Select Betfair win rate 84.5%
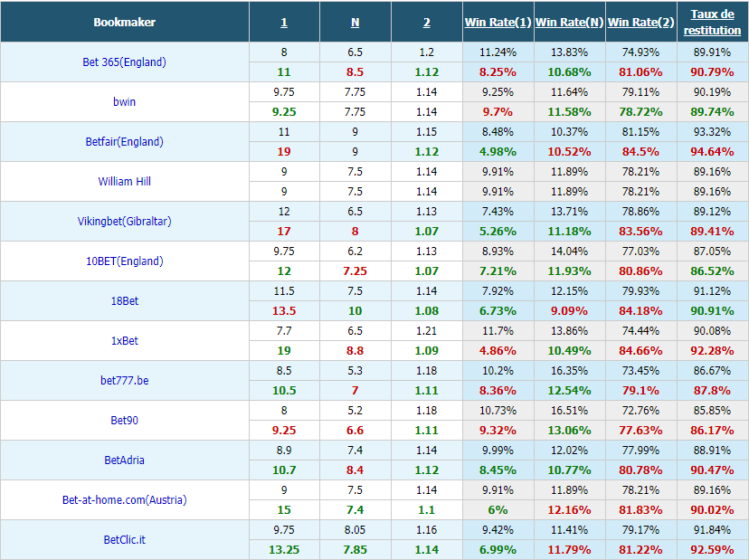749x560 pixels. (x=640, y=151)
